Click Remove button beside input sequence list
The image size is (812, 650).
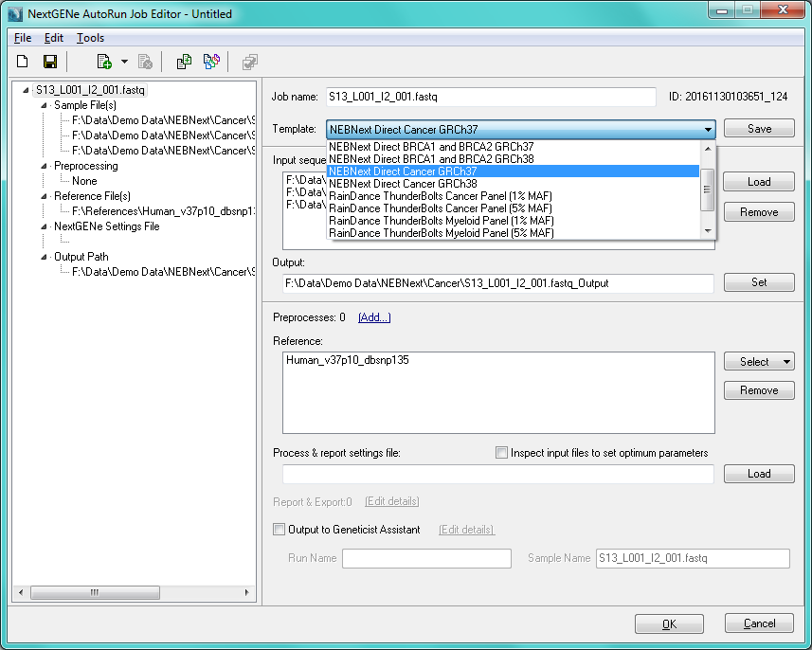tap(759, 212)
